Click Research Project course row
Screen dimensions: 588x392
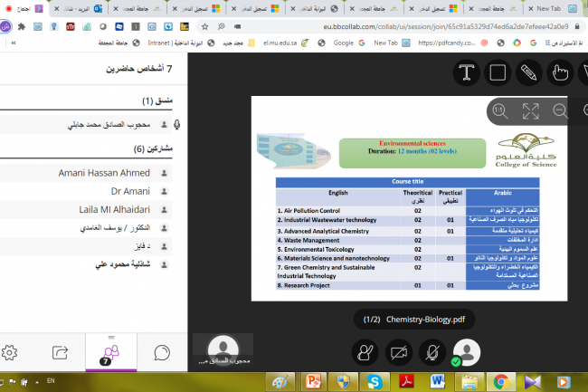tap(408, 285)
